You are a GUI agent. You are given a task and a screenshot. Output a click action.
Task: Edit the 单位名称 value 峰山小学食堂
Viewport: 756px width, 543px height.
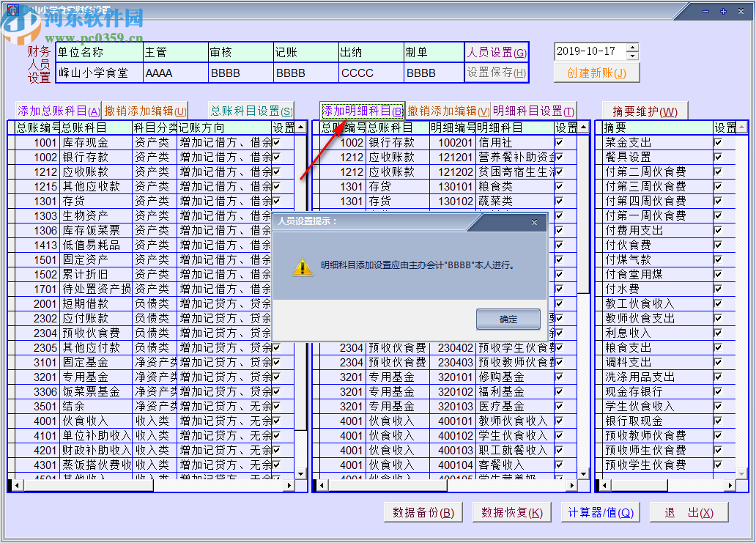pyautogui.click(x=100, y=73)
